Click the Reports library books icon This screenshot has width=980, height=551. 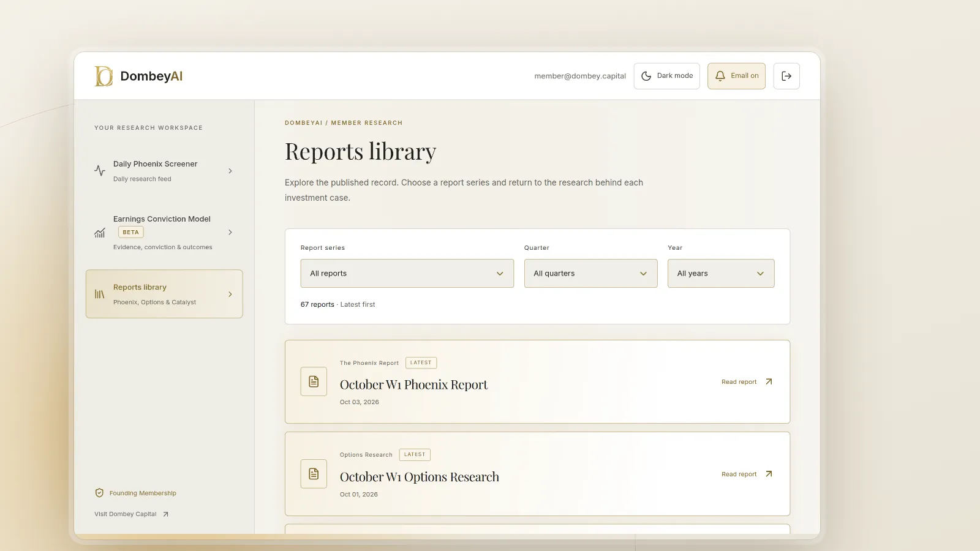[x=100, y=294]
